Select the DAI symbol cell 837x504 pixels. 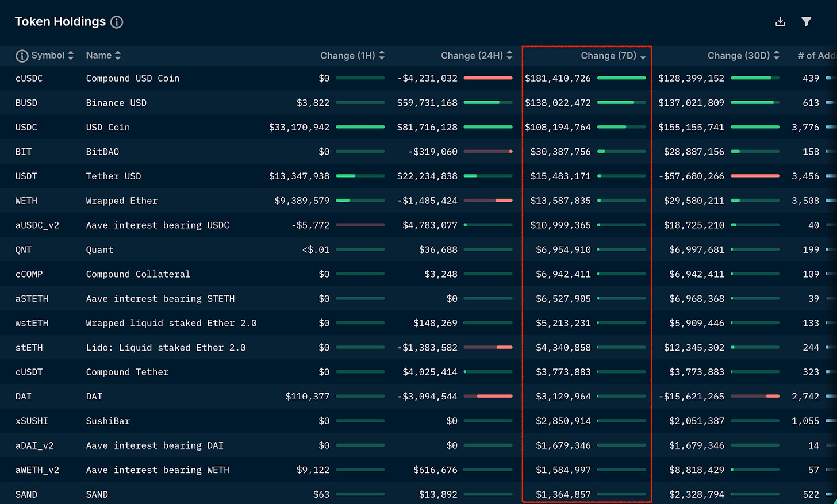click(x=24, y=397)
